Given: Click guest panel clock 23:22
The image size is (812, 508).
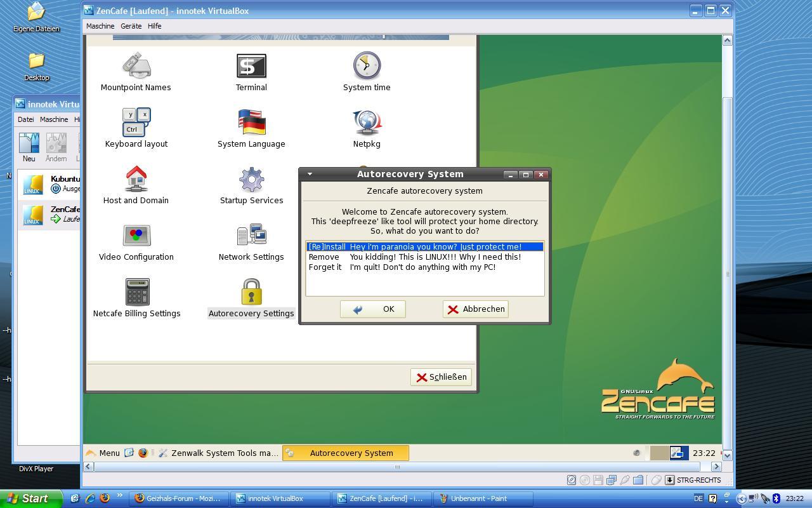Looking at the screenshot, I should pos(704,453).
